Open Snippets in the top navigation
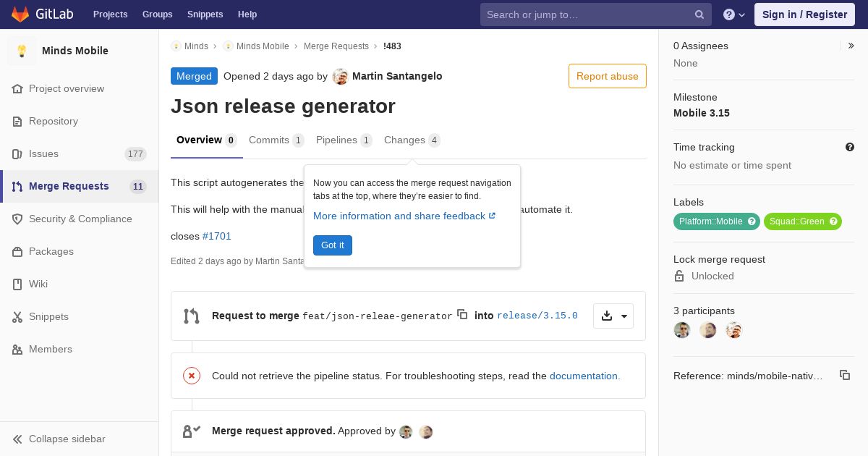868x456 pixels. pyautogui.click(x=205, y=14)
